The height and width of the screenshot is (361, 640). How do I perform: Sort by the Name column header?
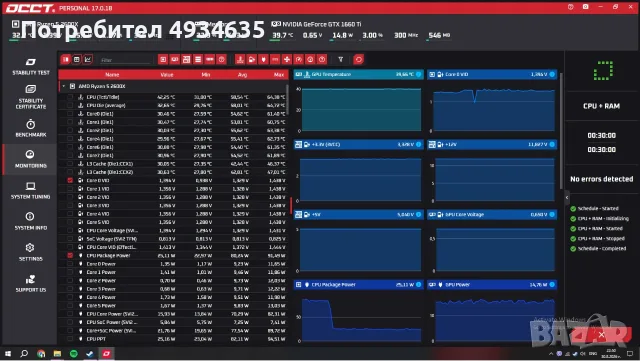(x=112, y=75)
